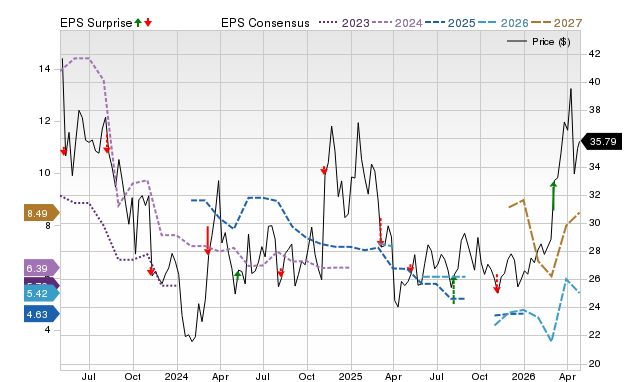
Task: Select the 2023 dotted consensus legend entry
Action: click(344, 23)
